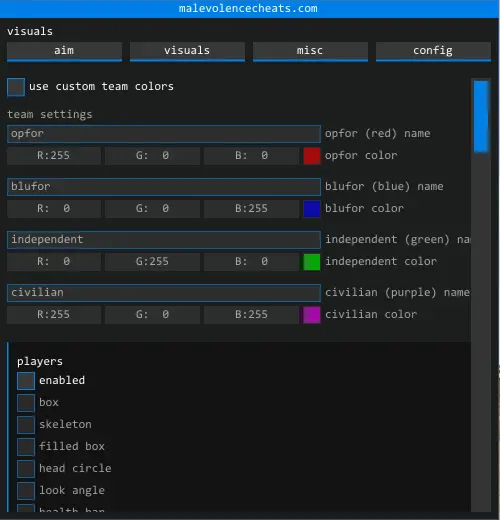Check the skeleton option

[26, 425]
